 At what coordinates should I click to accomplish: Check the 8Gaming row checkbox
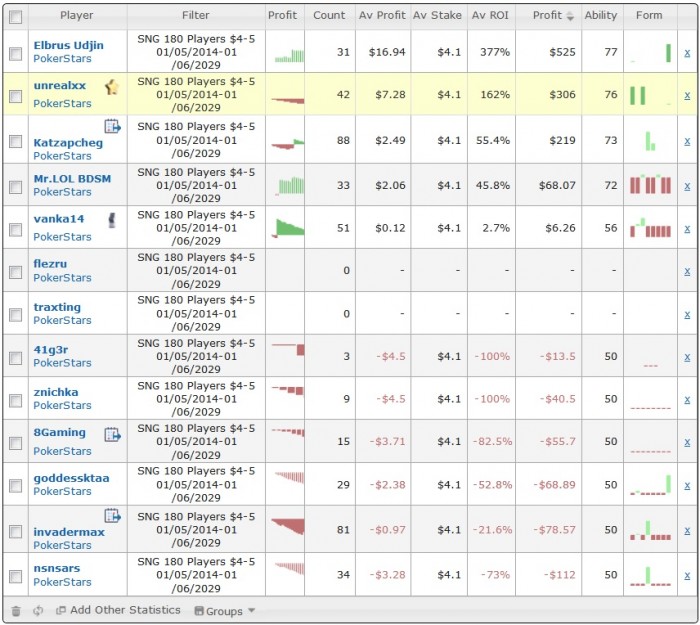tap(16, 443)
